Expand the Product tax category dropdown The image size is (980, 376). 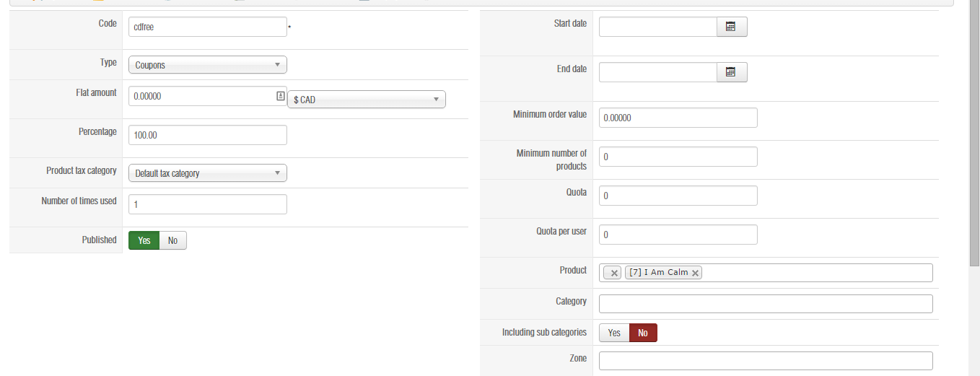coord(207,173)
